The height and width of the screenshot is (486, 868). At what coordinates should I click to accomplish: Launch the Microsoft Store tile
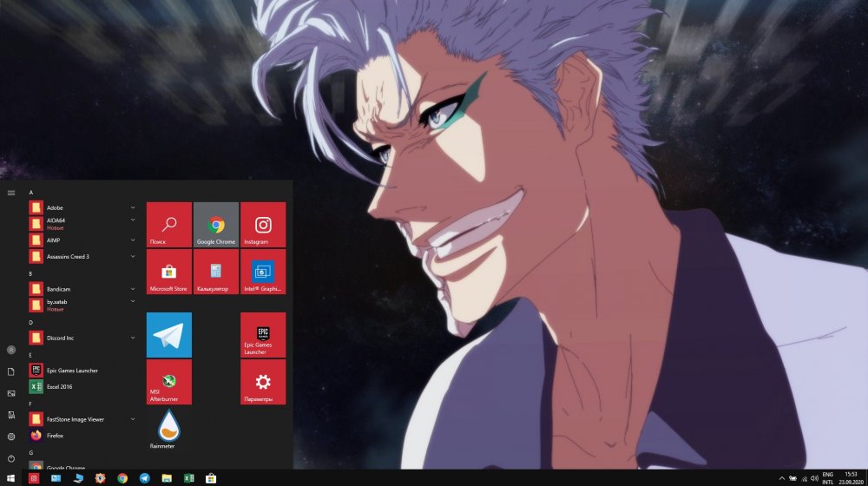click(168, 272)
